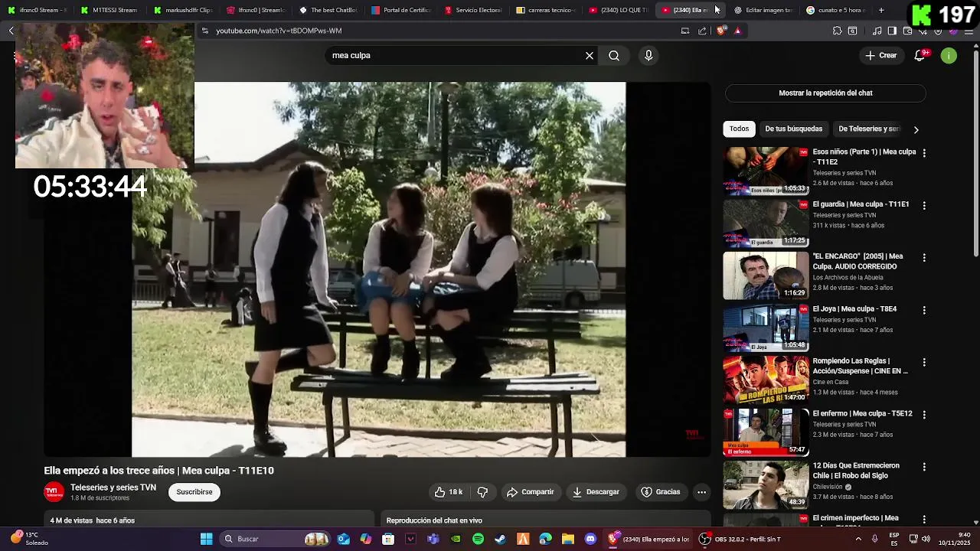
Task: Start voice search with microphone icon
Action: coord(648,56)
